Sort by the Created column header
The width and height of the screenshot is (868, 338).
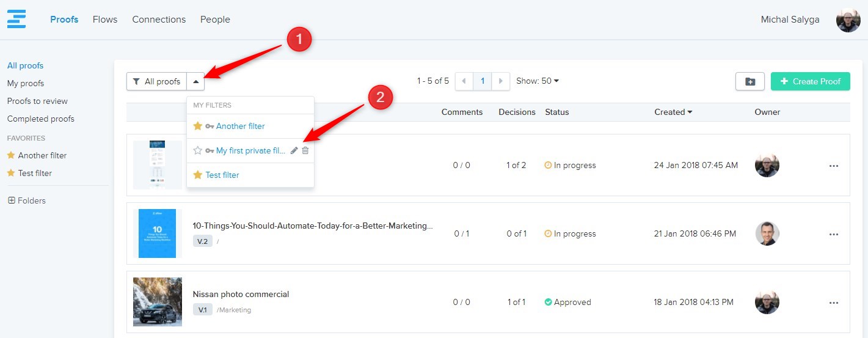click(x=673, y=112)
